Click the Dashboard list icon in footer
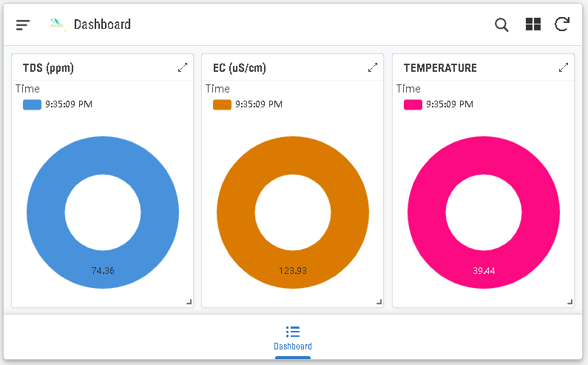 point(293,332)
